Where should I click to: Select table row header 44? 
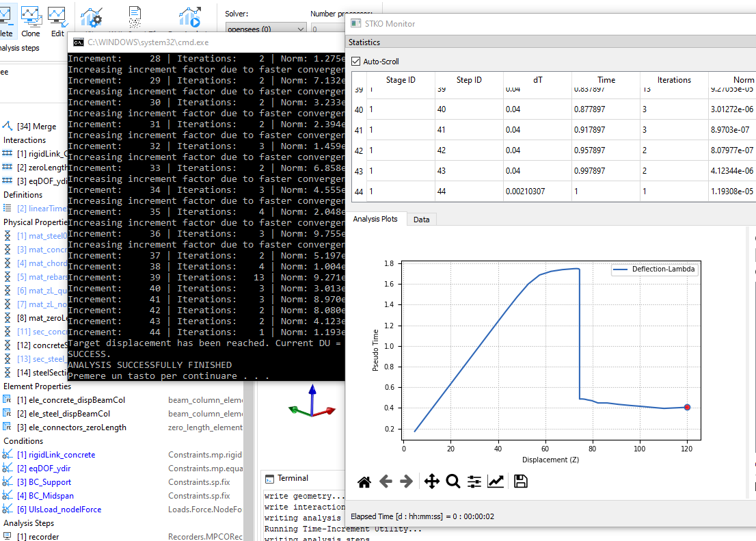tap(359, 192)
